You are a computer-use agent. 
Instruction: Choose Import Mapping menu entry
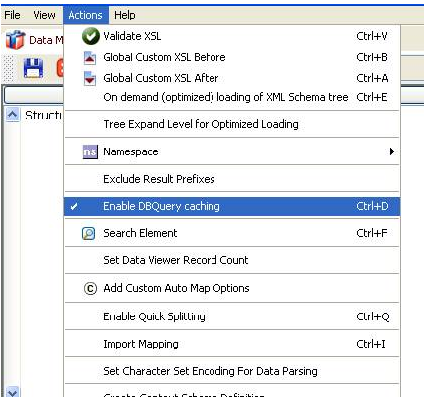click(x=232, y=344)
